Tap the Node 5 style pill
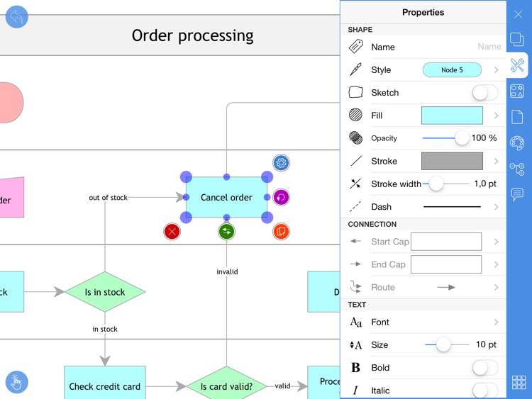The image size is (532, 399). point(452,70)
